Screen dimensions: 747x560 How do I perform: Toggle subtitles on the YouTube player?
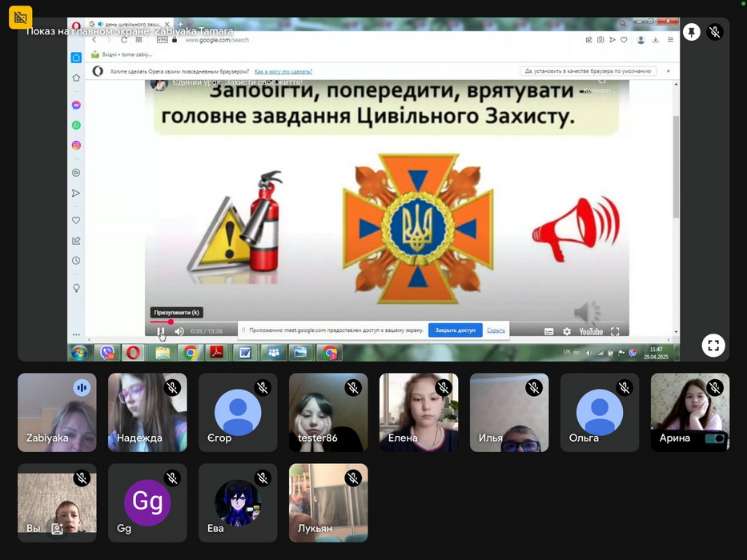[548, 331]
